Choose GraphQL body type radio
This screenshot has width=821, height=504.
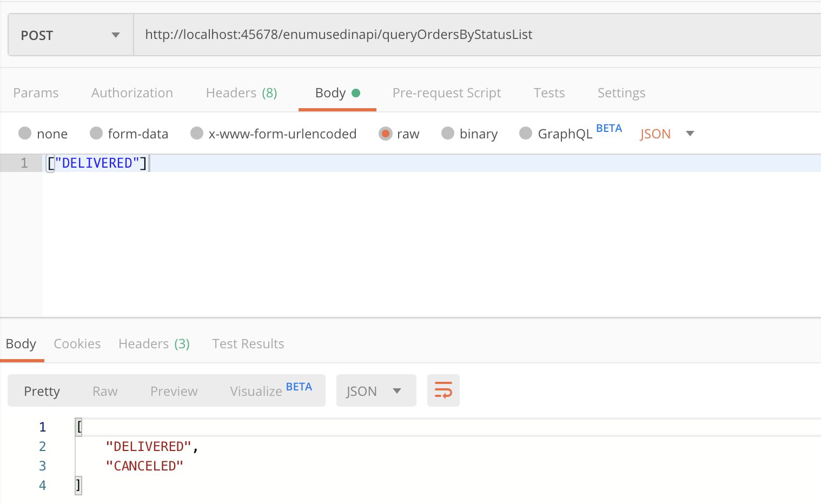(525, 134)
